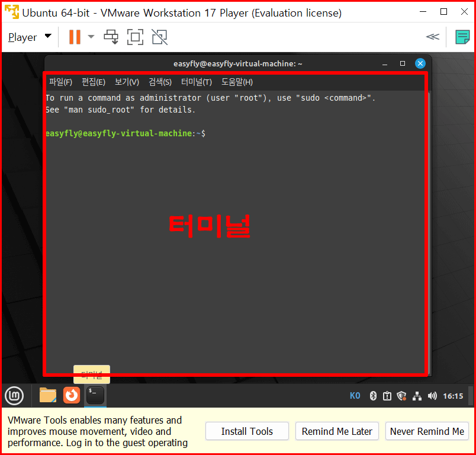The height and width of the screenshot is (455, 476).
Task: Open the 검색(S) menu in terminal
Action: [160, 82]
